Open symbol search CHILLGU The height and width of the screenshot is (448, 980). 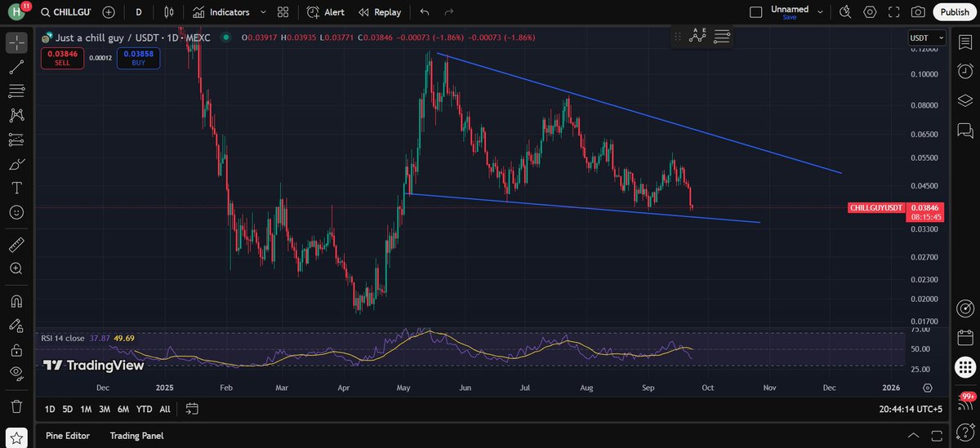(x=65, y=12)
